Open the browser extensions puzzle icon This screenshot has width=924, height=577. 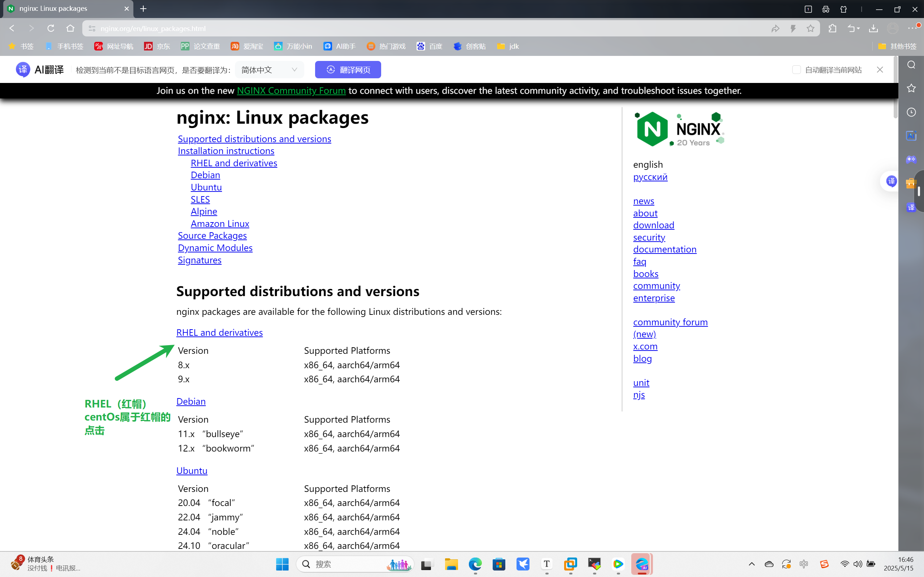833,28
